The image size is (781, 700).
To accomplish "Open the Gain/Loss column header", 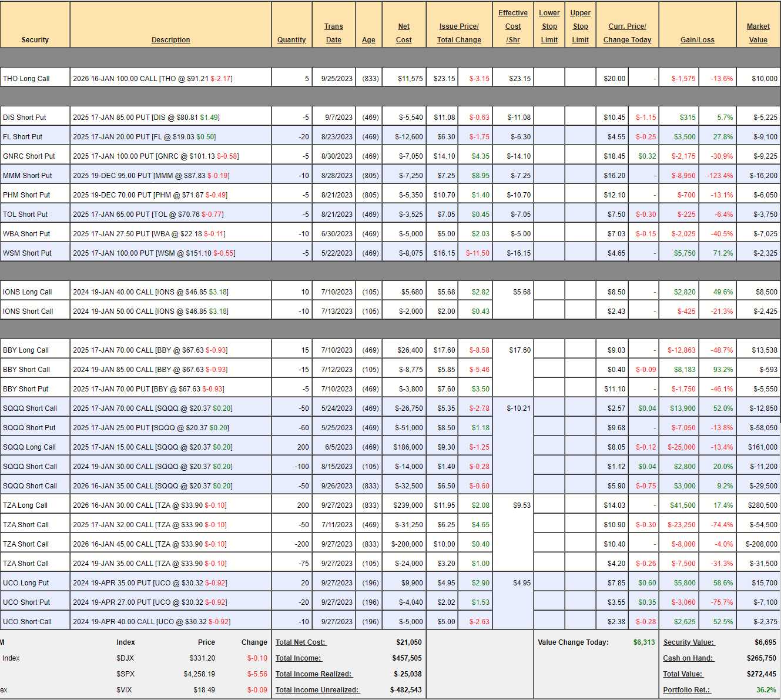I will 697,40.
